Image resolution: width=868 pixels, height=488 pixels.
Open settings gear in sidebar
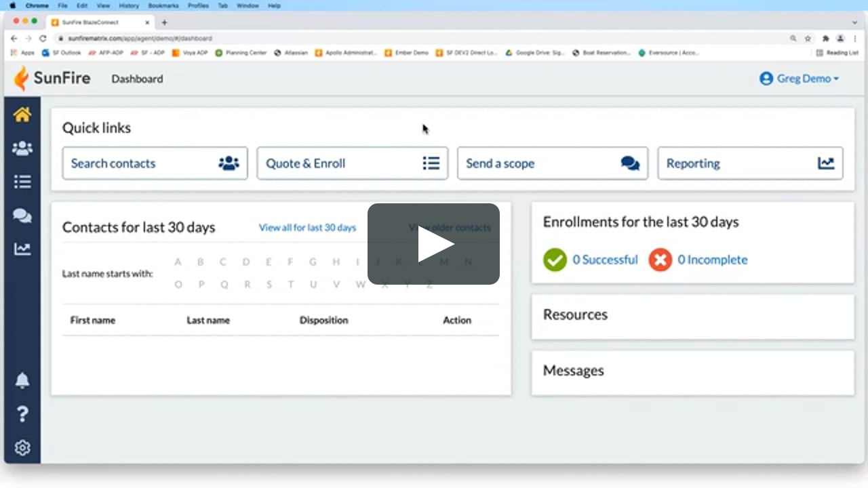[x=22, y=448]
